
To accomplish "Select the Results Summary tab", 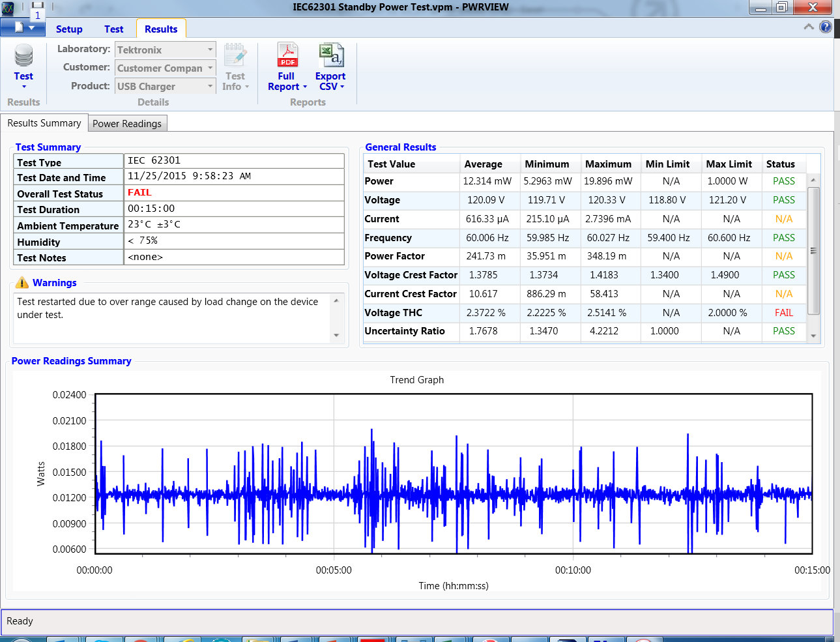I will pos(44,123).
